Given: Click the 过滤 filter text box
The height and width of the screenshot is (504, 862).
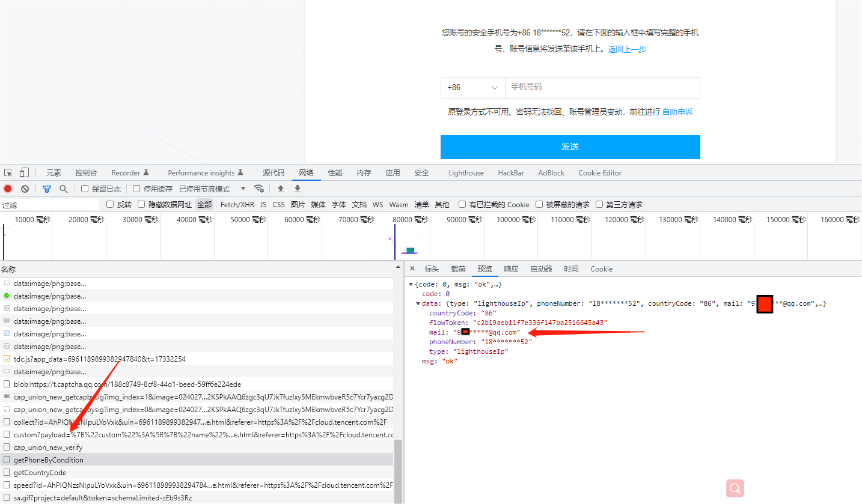Looking at the screenshot, I should (49, 205).
